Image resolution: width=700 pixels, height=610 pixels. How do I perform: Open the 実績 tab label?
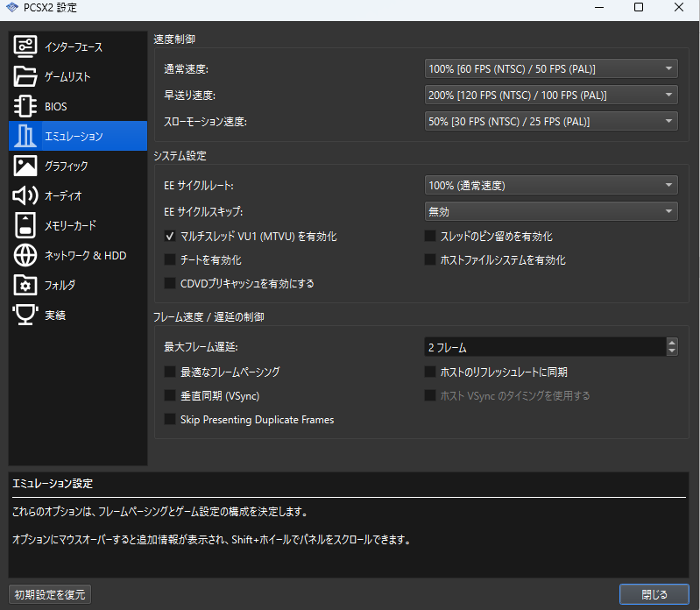[x=55, y=316]
